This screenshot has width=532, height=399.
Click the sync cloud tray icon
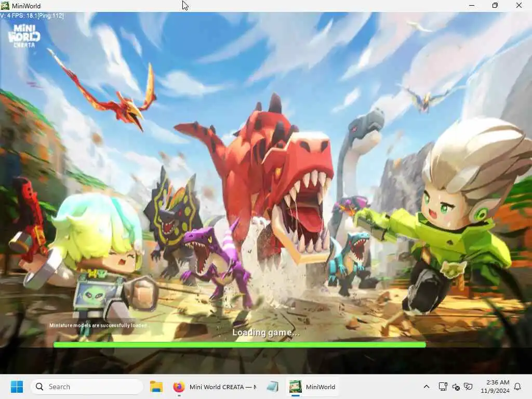(456, 387)
